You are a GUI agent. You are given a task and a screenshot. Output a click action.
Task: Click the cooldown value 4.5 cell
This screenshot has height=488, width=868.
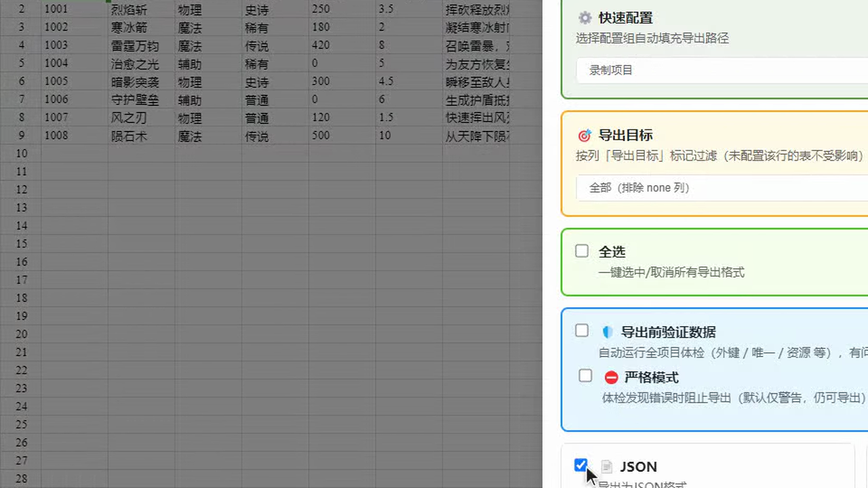(x=410, y=81)
